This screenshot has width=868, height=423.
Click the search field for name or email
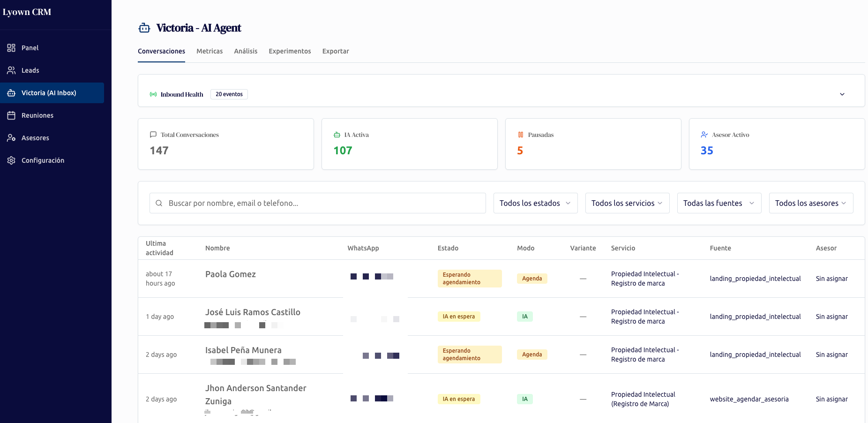[x=318, y=203]
